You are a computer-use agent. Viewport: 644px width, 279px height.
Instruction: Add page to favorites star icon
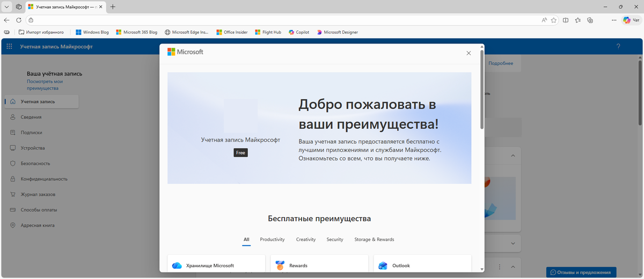(x=553, y=20)
